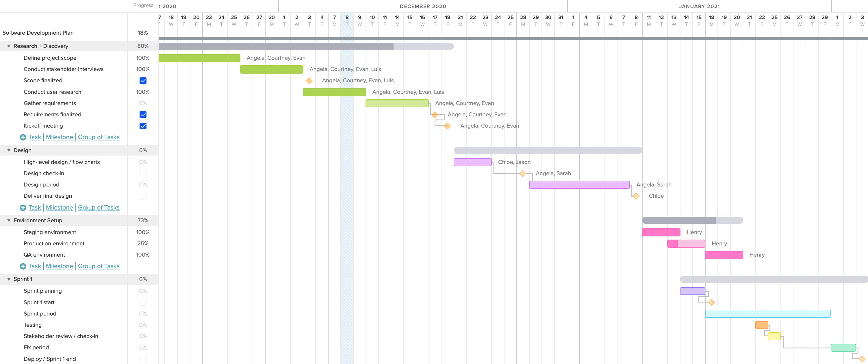The width and height of the screenshot is (868, 364).
Task: Check the Design check-in checkbox
Action: click(143, 173)
